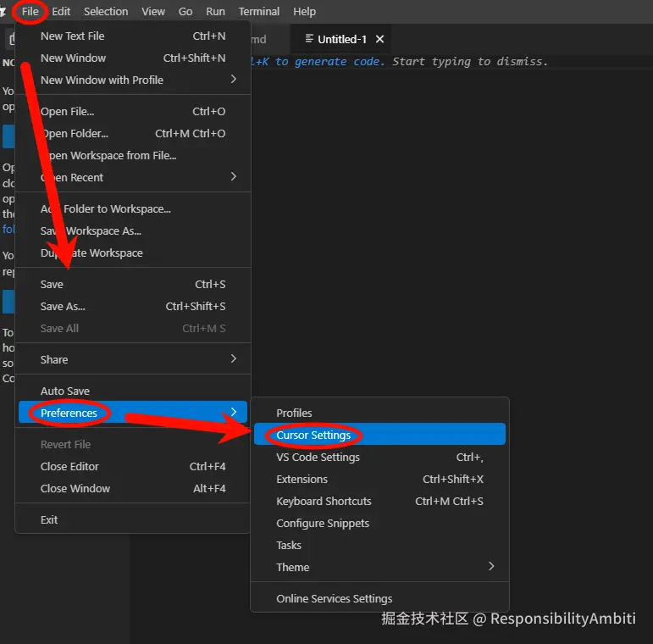
Task: Open the Help menu
Action: pyautogui.click(x=304, y=12)
